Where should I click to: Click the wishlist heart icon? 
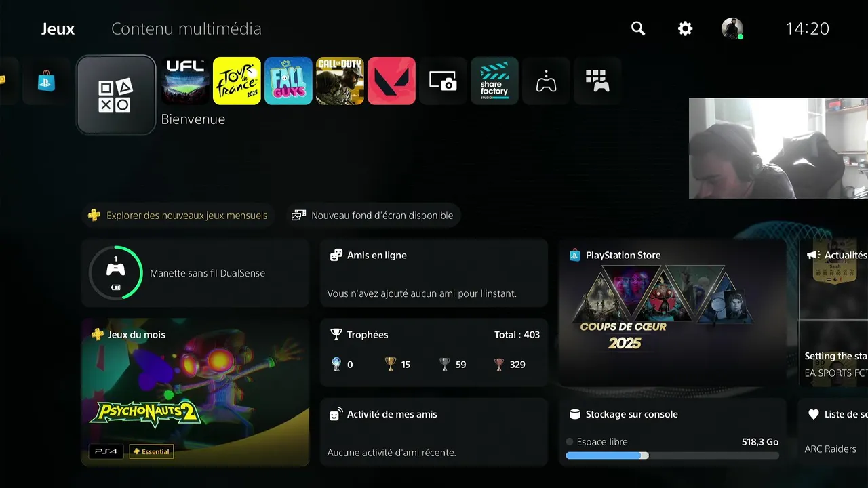click(813, 414)
